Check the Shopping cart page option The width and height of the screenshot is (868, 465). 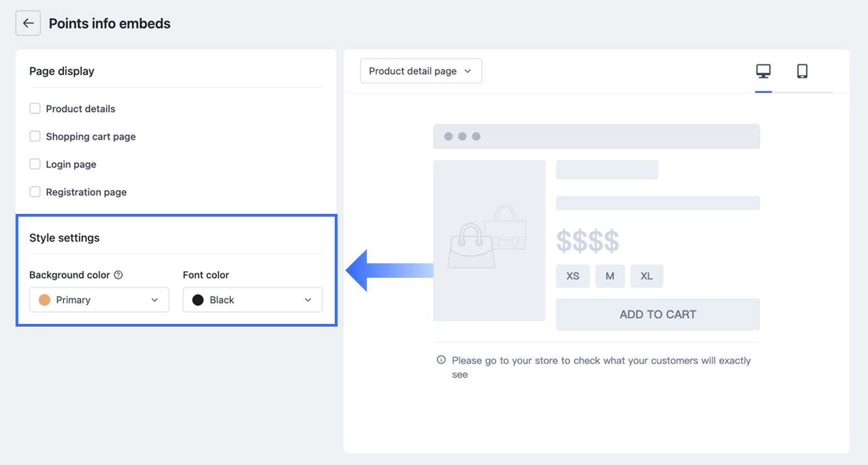coord(35,136)
